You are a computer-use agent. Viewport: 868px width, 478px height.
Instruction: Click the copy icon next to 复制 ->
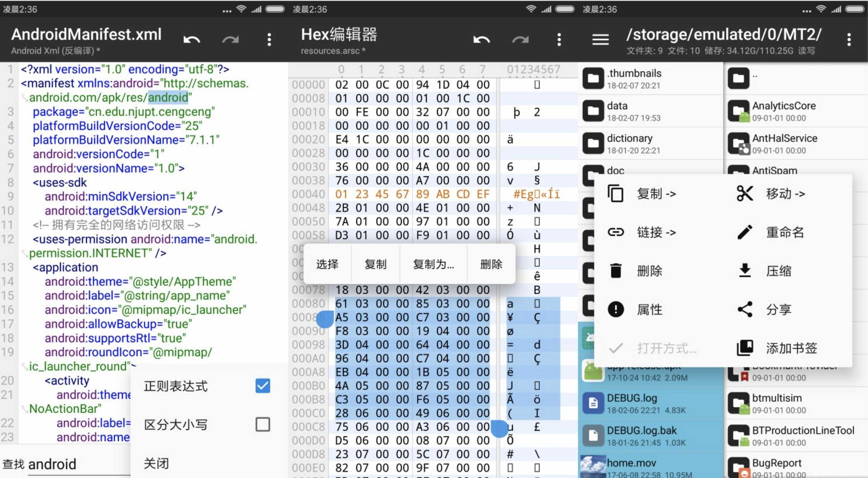[x=616, y=194]
